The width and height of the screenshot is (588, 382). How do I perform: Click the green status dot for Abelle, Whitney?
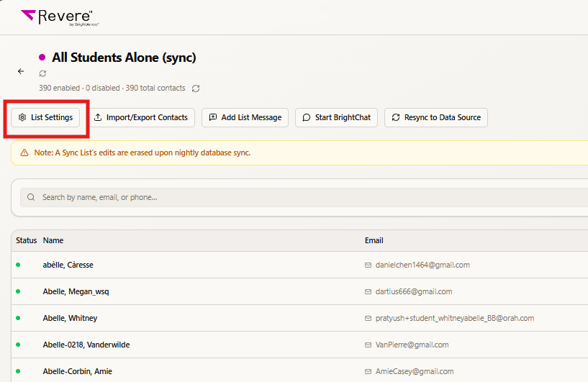click(18, 318)
